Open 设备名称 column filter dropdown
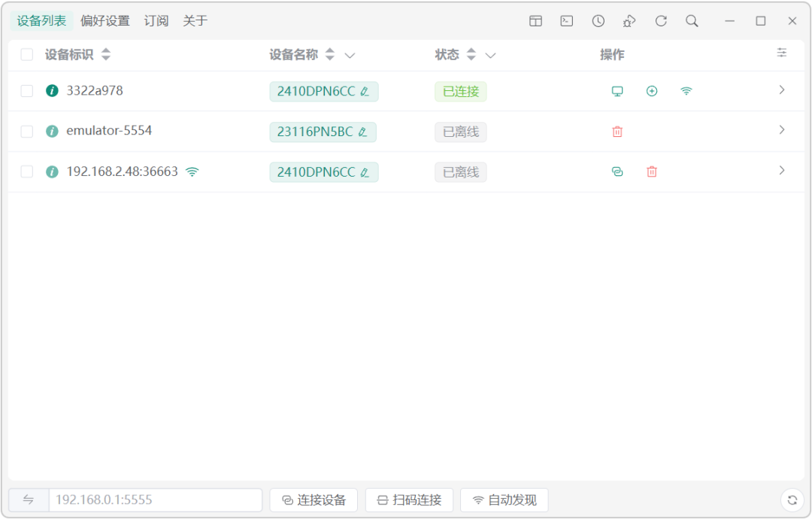812x519 pixels. [350, 56]
